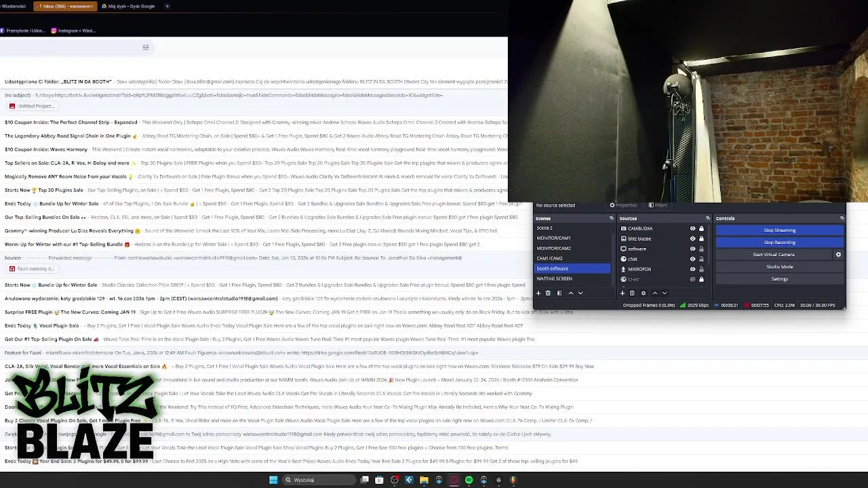The image size is (868, 488).
Task: Open the Windows Start menu
Action: (273, 480)
